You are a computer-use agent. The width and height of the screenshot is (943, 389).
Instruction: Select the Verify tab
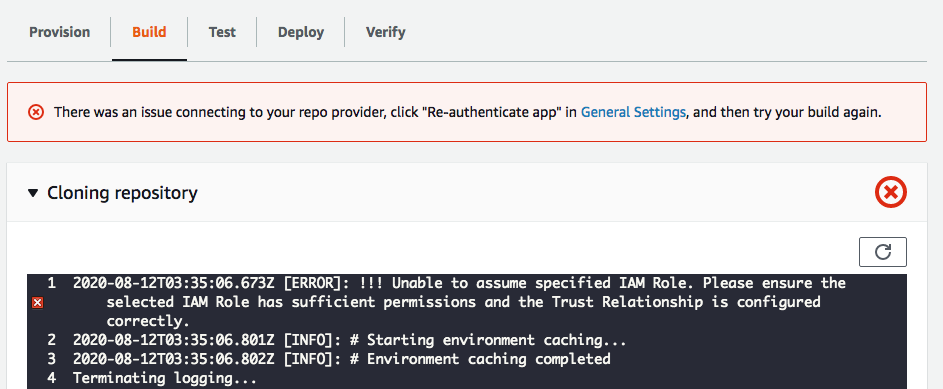pyautogui.click(x=385, y=32)
